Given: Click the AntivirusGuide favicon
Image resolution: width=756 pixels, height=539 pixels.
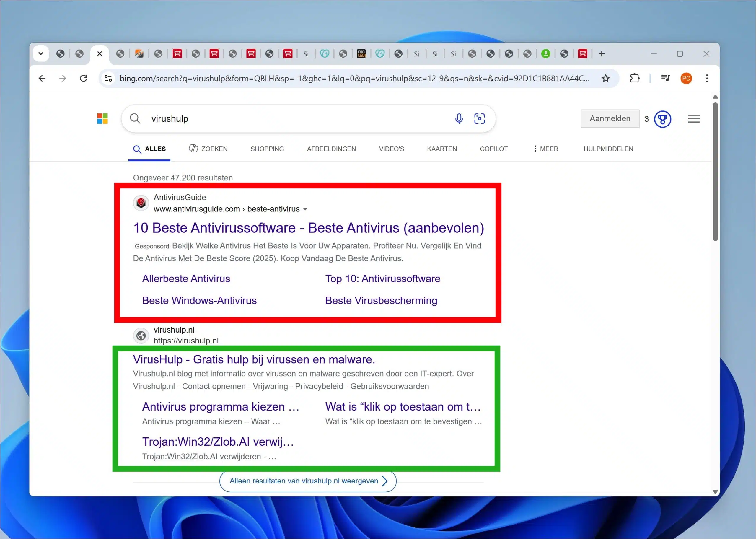Looking at the screenshot, I should [141, 203].
